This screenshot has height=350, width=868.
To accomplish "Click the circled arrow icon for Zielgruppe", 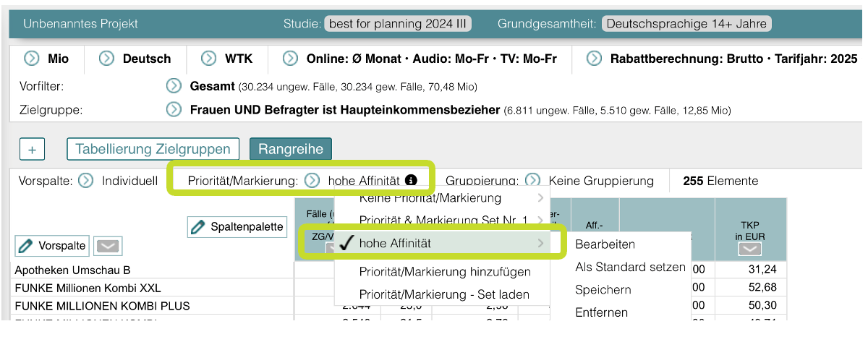I will pyautogui.click(x=174, y=110).
